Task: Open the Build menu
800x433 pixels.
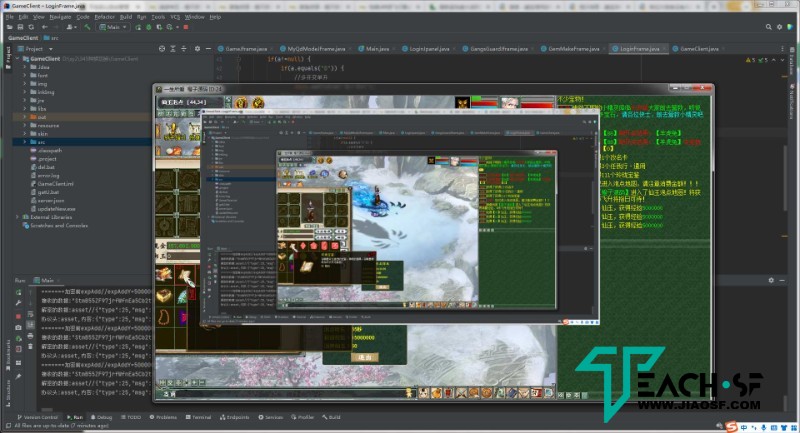Action: (x=126, y=17)
